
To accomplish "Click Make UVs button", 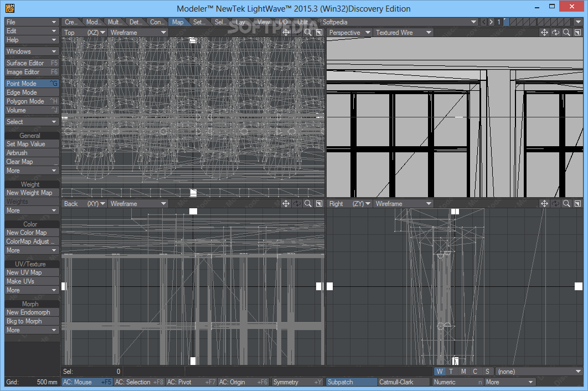I will pyautogui.click(x=32, y=281).
